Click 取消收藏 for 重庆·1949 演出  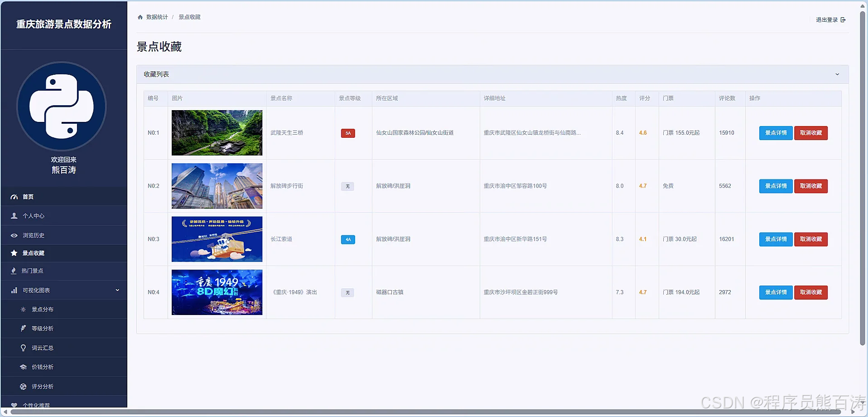tap(810, 292)
